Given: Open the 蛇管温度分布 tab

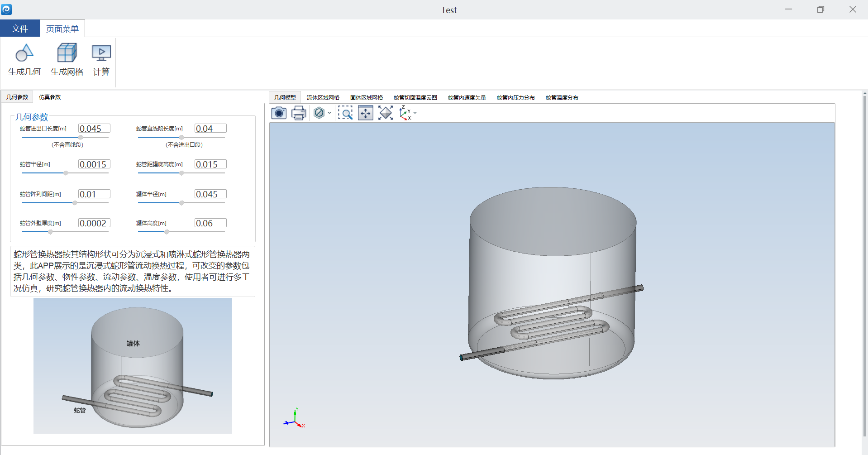Looking at the screenshot, I should click(562, 97).
